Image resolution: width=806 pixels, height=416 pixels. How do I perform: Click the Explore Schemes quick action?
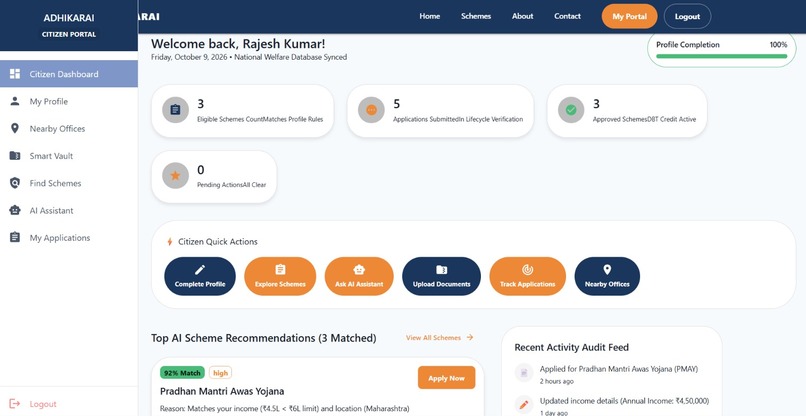click(x=280, y=276)
